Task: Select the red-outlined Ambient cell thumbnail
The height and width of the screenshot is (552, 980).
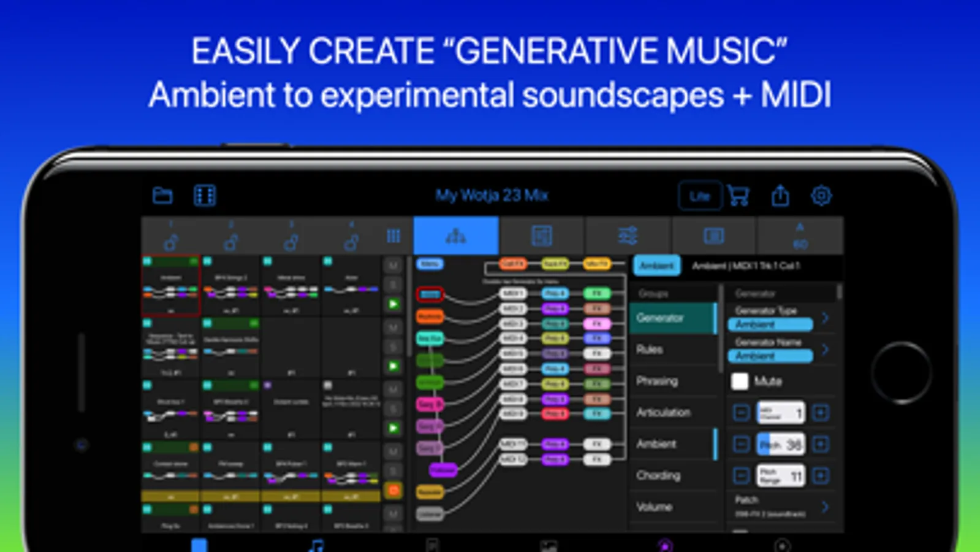Action: pos(171,286)
